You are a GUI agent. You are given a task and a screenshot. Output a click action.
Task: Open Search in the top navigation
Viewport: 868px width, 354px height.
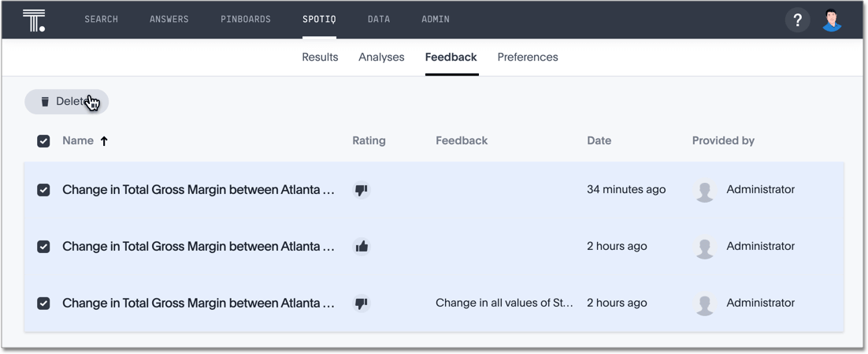point(102,20)
